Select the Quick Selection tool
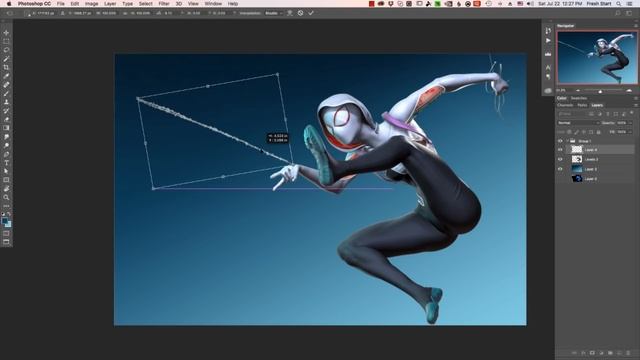This screenshot has width=640, height=360. 6,59
